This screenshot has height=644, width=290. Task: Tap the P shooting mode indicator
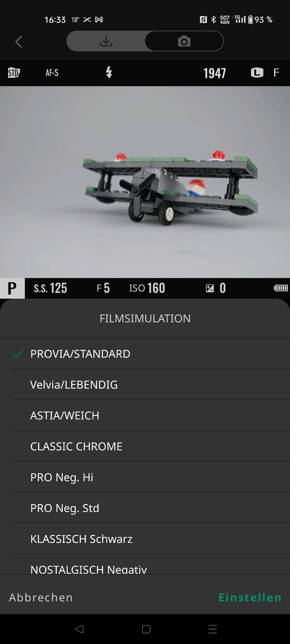point(12,288)
